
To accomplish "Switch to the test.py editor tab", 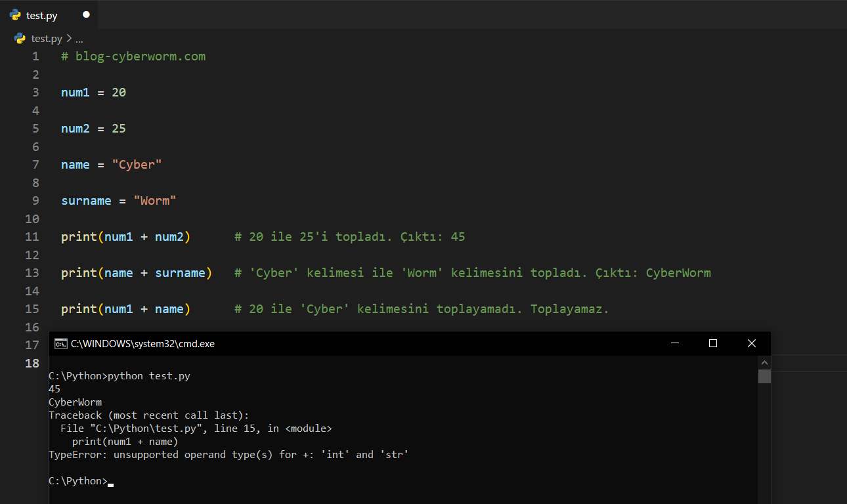I will 43,15.
